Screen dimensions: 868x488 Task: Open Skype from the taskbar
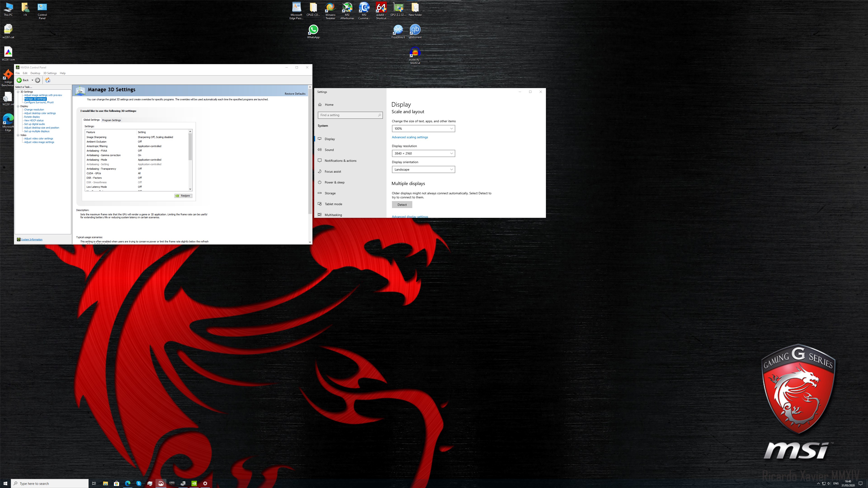tap(139, 483)
